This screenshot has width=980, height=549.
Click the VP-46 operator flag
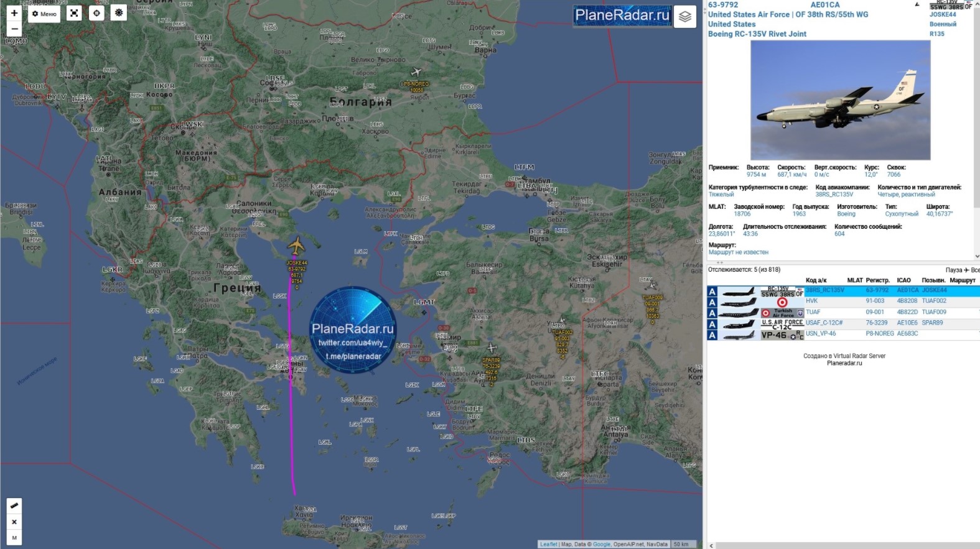pos(782,334)
